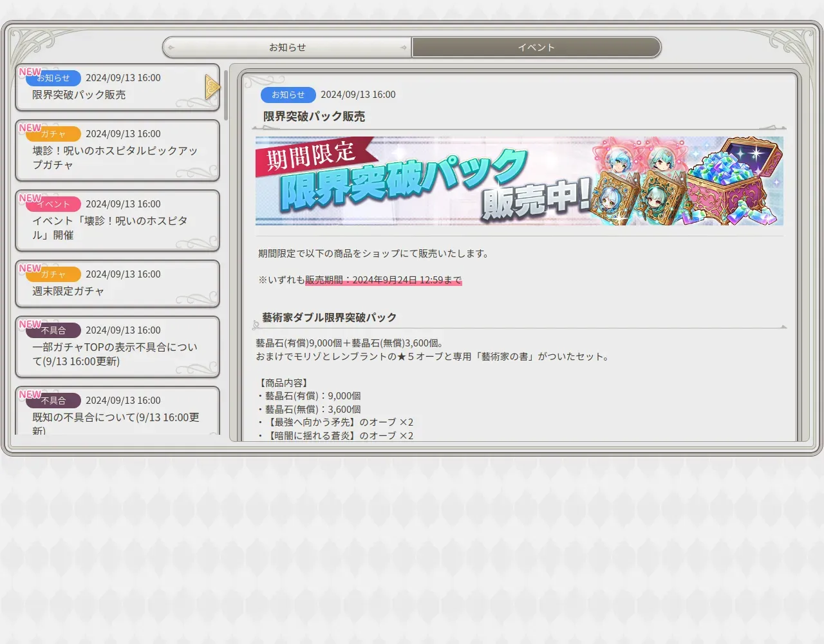
Task: Click the blue お知らせ tag in the list
Action: (53, 78)
